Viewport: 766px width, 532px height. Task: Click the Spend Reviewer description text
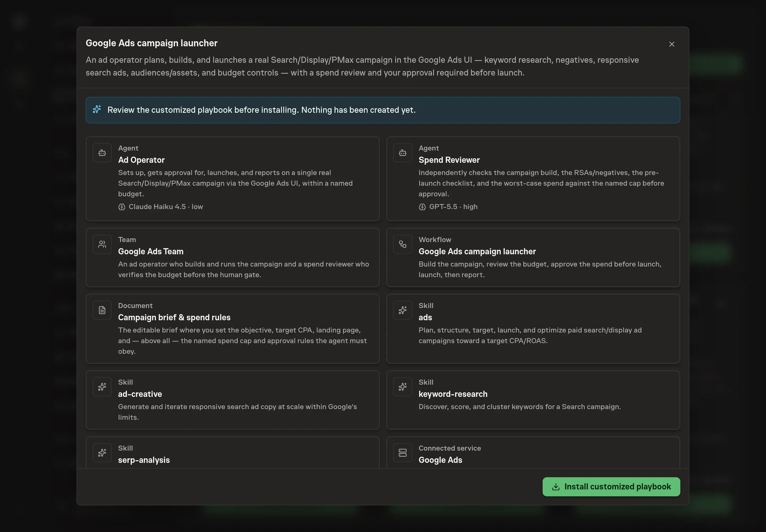pyautogui.click(x=541, y=183)
